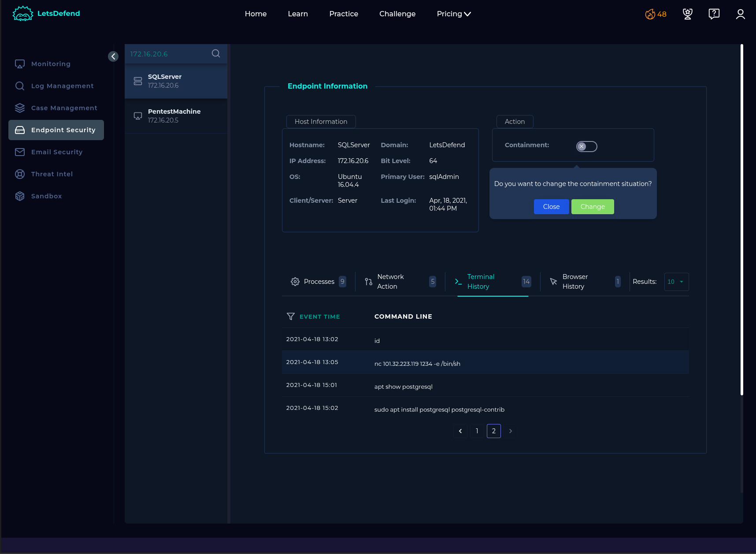Click the Endpoint Security drive icon
Image resolution: width=756 pixels, height=554 pixels.
(20, 130)
